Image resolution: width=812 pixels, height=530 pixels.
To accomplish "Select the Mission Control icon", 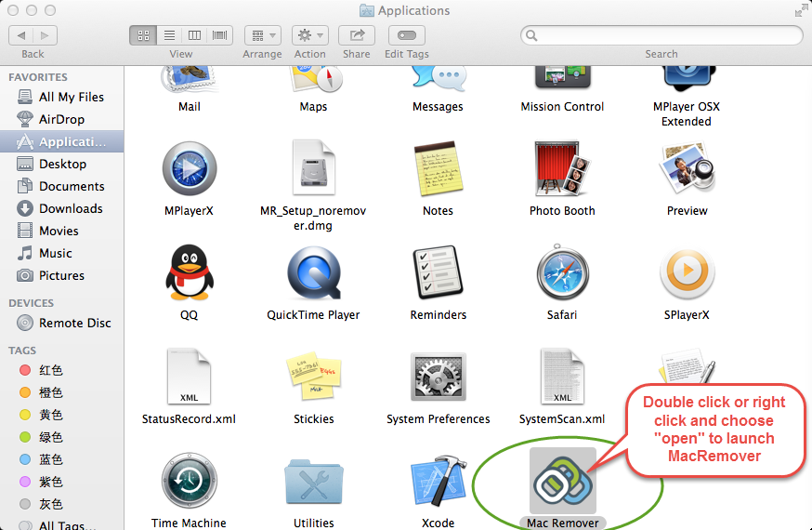I will click(563, 78).
